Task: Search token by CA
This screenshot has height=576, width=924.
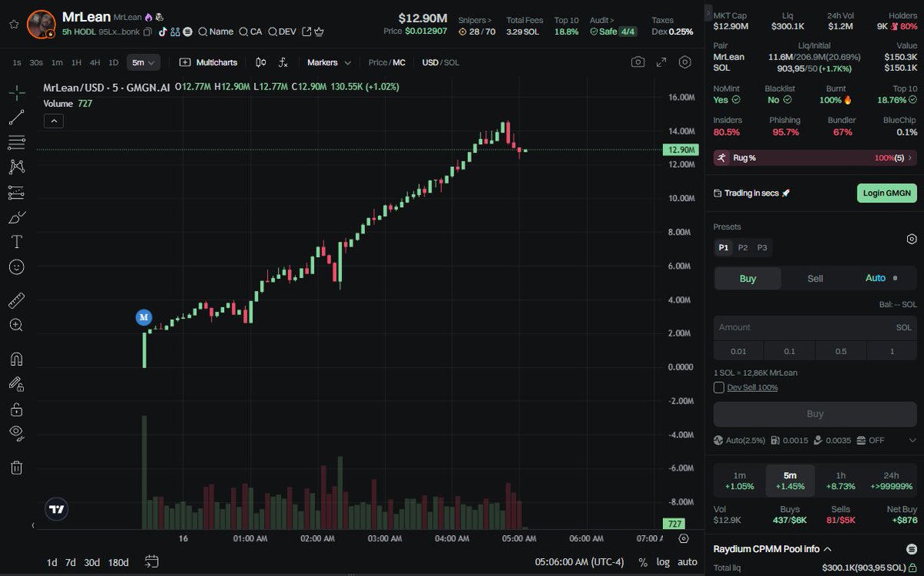Action: [250, 32]
